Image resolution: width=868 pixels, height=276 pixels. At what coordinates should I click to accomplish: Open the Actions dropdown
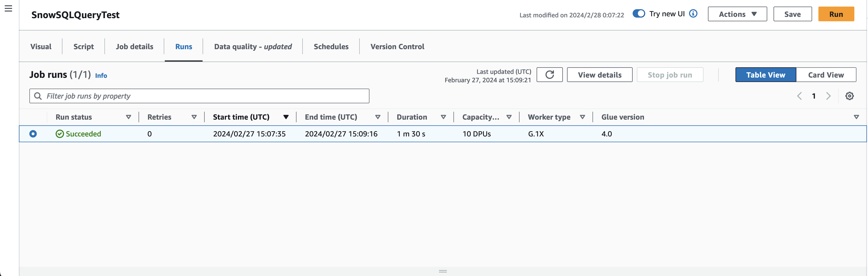[x=737, y=14]
